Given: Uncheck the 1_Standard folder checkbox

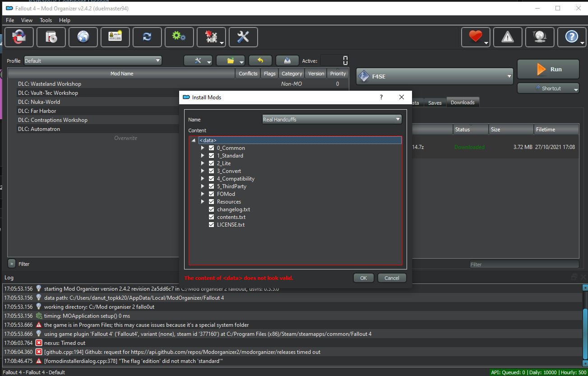Looking at the screenshot, I should tap(212, 156).
